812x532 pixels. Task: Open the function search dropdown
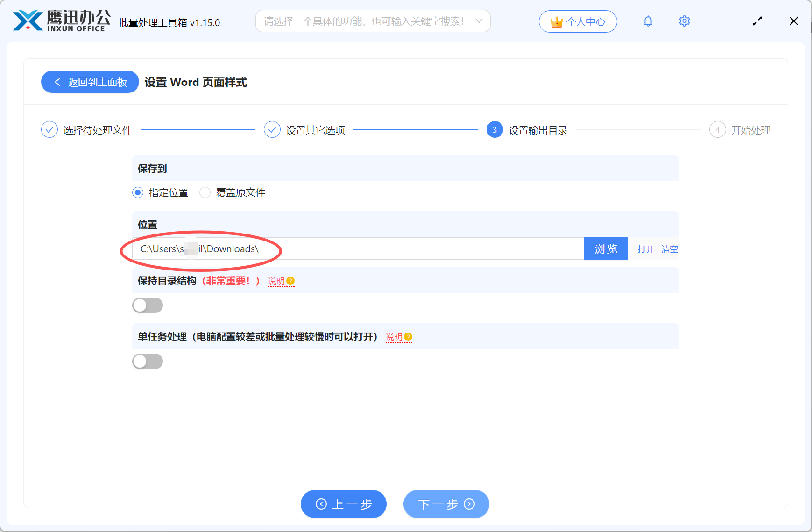point(478,21)
